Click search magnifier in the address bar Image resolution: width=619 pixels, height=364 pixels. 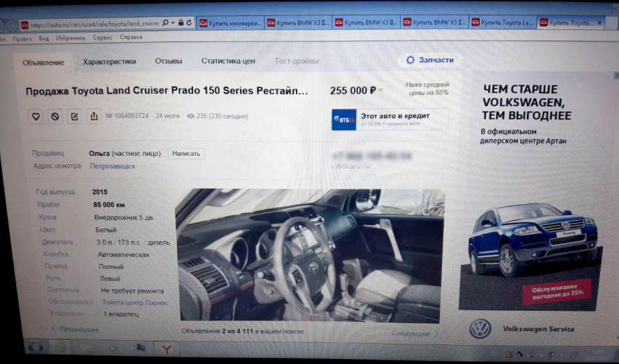(165, 23)
